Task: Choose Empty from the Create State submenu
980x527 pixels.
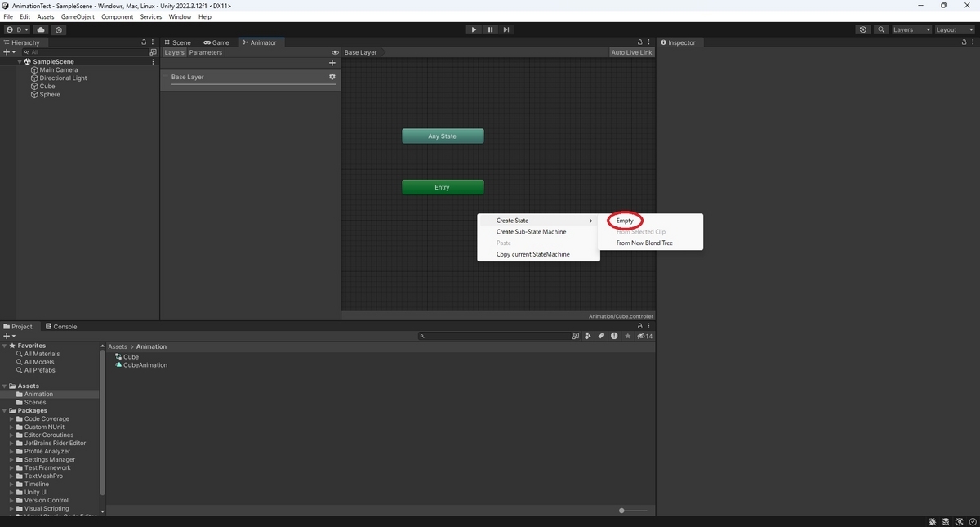Action: tap(625, 221)
